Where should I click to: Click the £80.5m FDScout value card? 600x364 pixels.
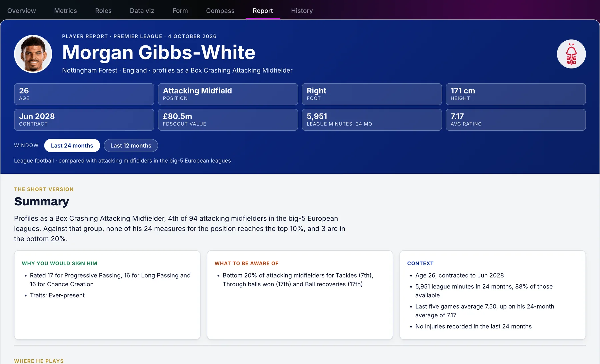click(x=228, y=120)
